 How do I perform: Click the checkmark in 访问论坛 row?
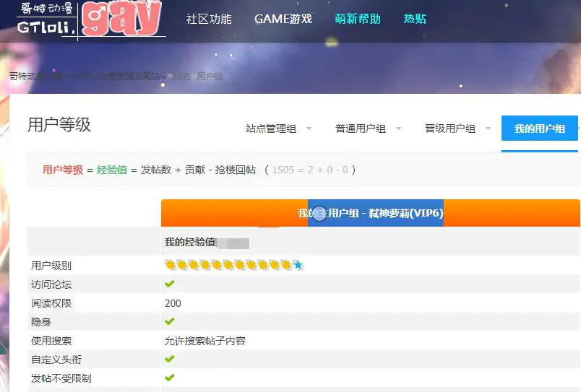point(170,284)
